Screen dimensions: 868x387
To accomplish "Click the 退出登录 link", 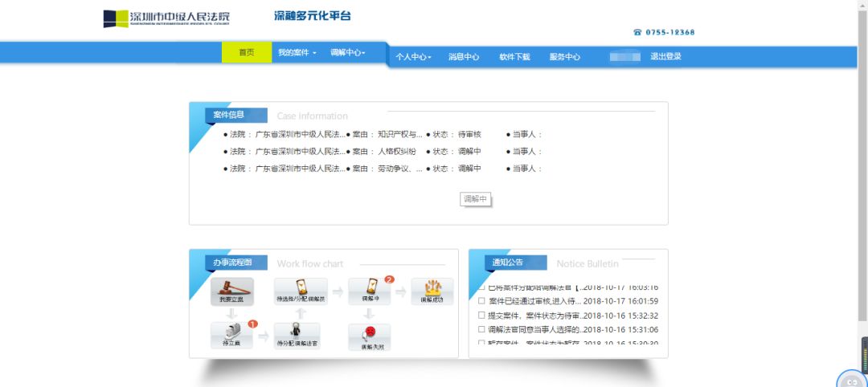I will pyautogui.click(x=665, y=57).
